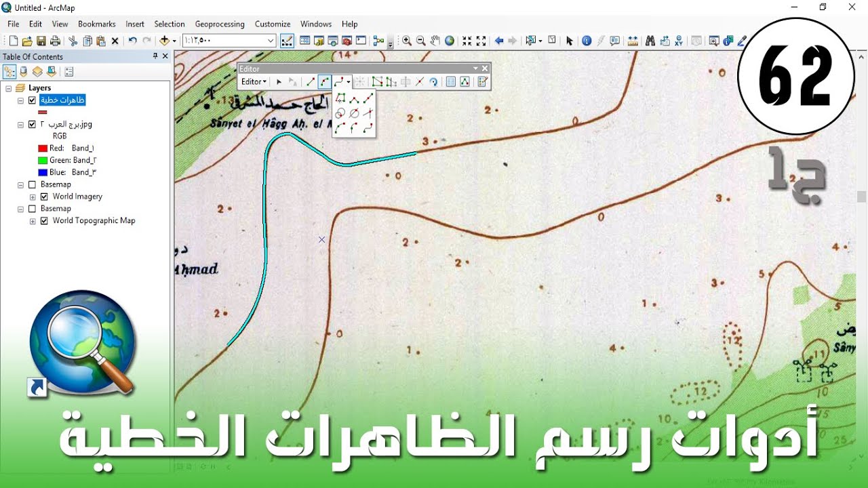The height and width of the screenshot is (488, 868).
Task: Open the Customize menu
Action: [x=273, y=24]
